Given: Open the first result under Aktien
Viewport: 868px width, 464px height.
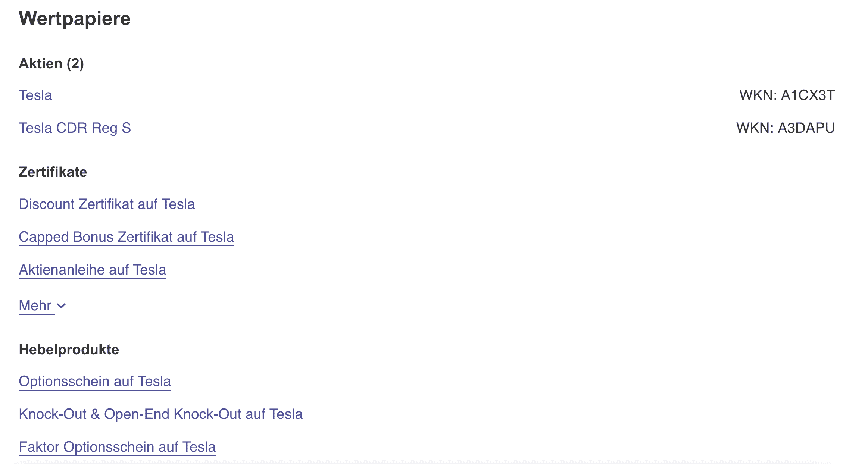Looking at the screenshot, I should pos(35,95).
